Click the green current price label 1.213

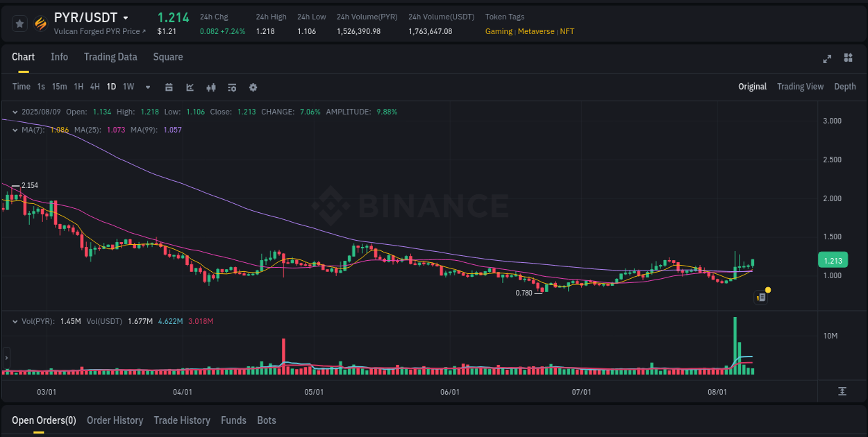833,259
